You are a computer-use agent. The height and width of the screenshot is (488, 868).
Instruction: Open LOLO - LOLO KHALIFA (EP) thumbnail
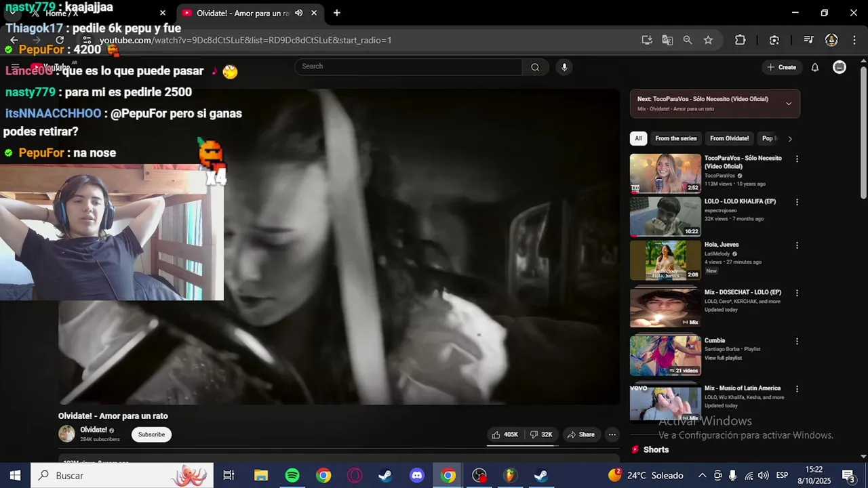pyautogui.click(x=665, y=216)
